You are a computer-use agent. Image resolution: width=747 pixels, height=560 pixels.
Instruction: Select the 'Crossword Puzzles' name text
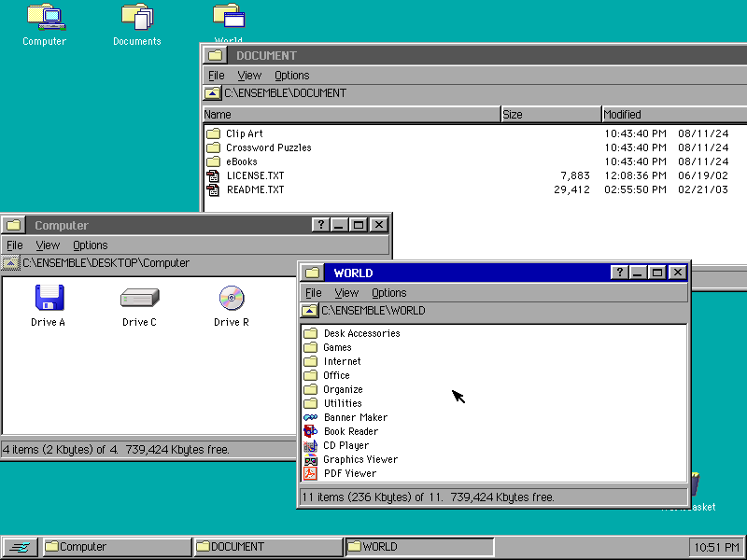268,147
